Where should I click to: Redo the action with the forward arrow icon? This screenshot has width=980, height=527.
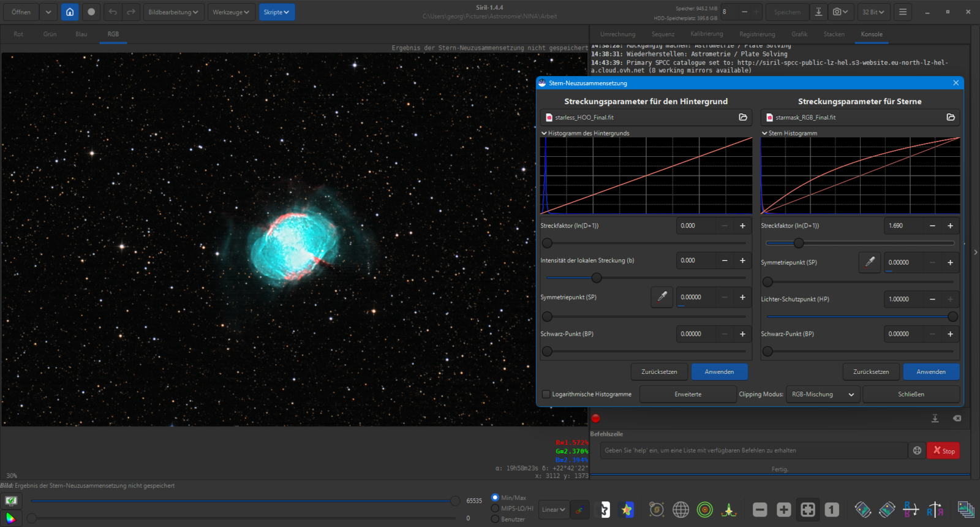pos(131,12)
